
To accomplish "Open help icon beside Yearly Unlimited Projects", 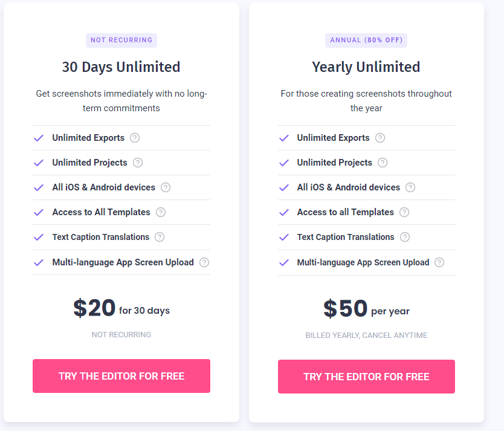I will coord(383,163).
